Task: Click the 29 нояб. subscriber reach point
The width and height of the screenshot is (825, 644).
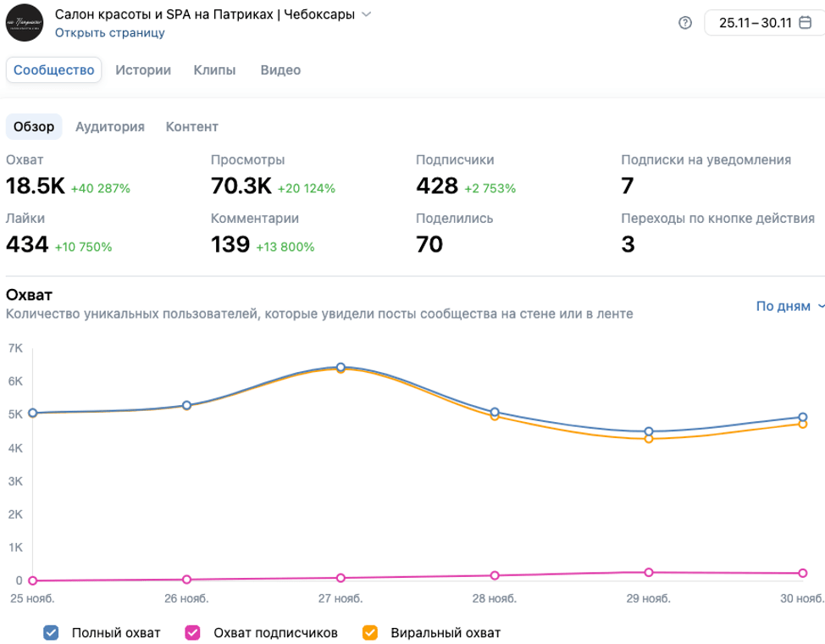Action: [649, 572]
